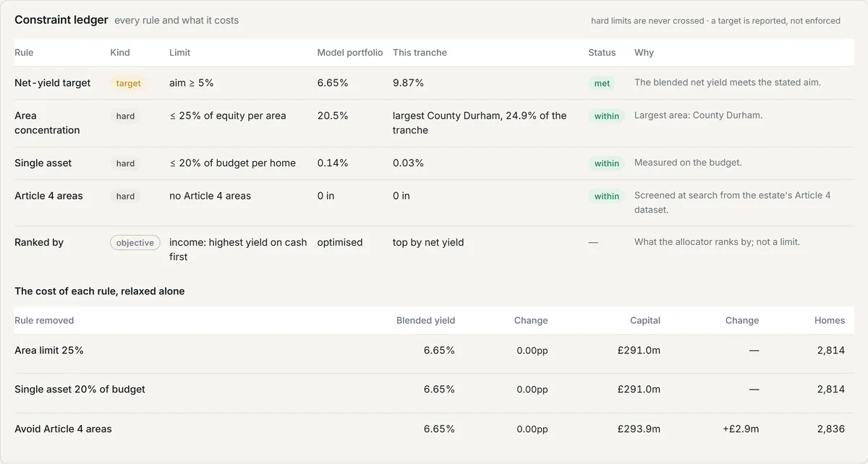Click the 20.5% model portfolio value
The width and height of the screenshot is (868, 464).
pyautogui.click(x=333, y=116)
